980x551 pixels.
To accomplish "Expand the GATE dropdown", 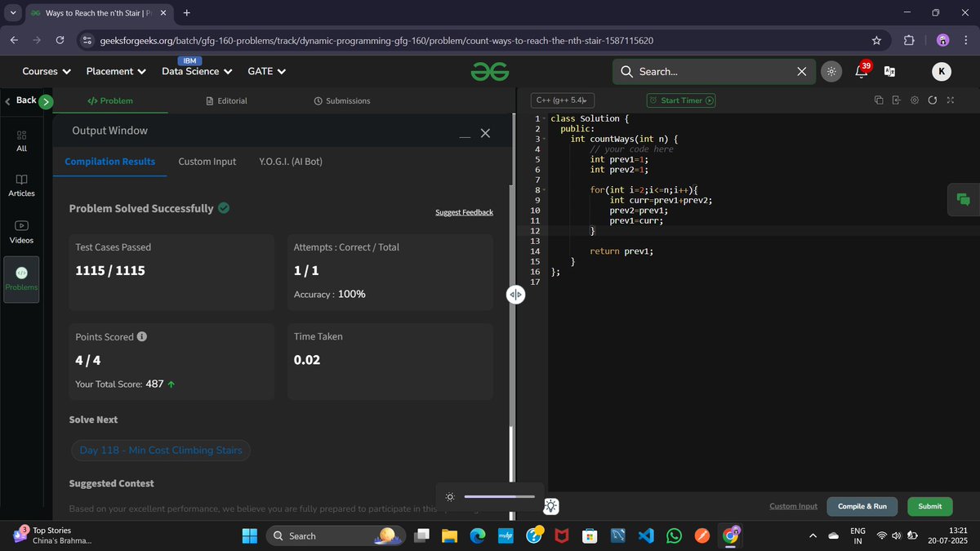I will coord(267,71).
